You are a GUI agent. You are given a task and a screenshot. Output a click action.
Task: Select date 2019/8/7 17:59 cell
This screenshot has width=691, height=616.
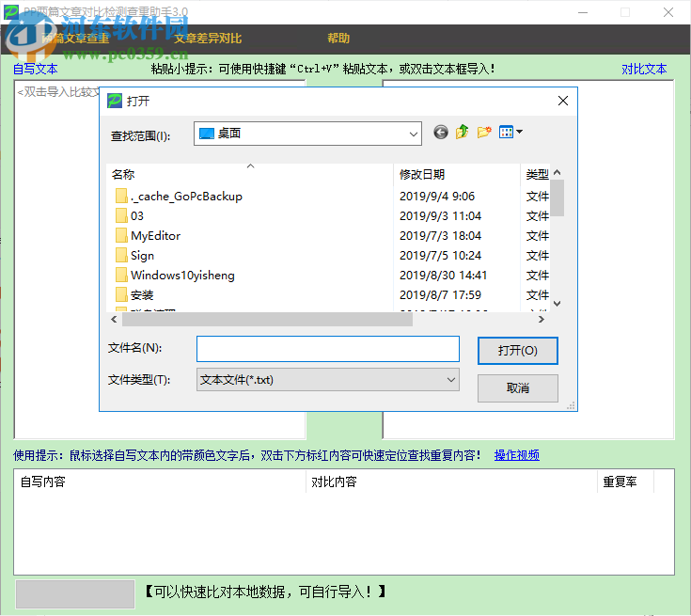pyautogui.click(x=440, y=294)
